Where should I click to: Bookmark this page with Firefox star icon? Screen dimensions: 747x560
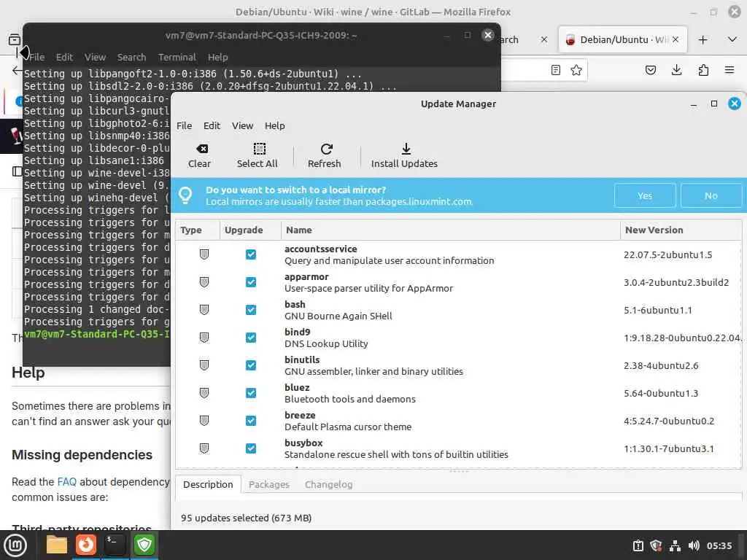coord(576,71)
